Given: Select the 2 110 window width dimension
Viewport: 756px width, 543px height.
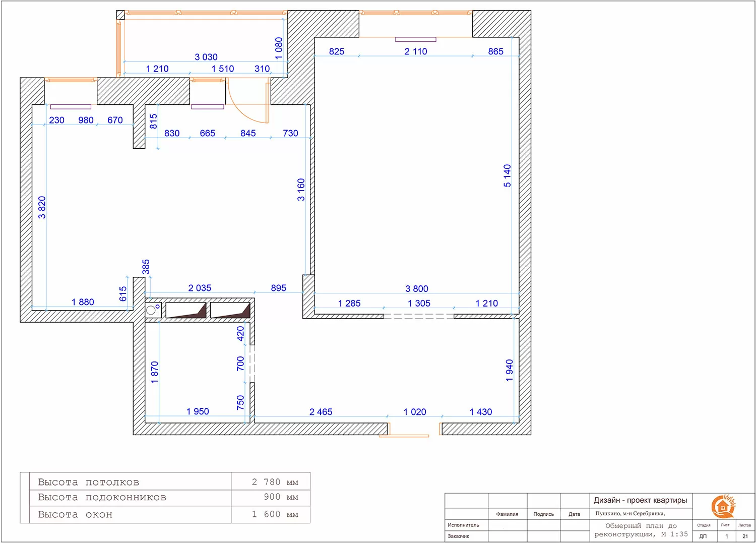Looking at the screenshot, I should pyautogui.click(x=416, y=51).
